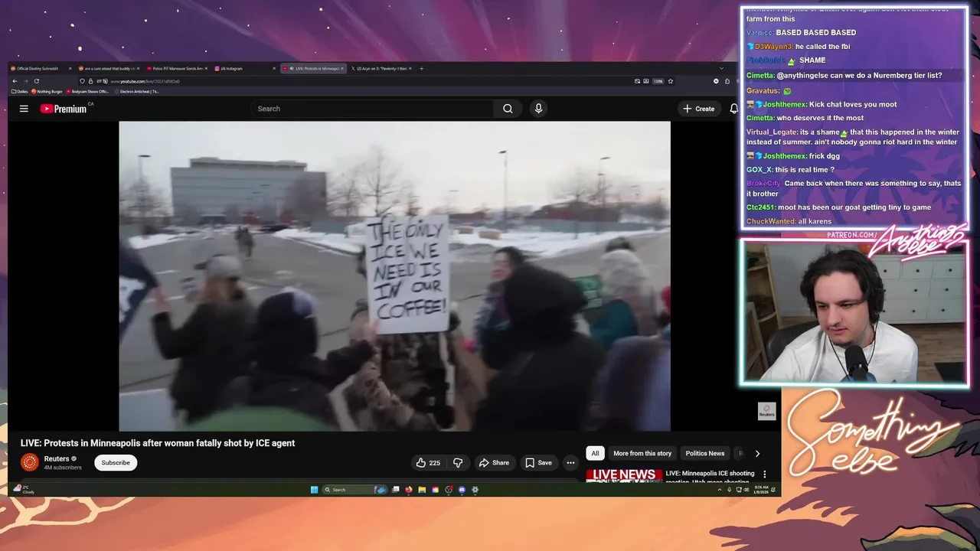Select More from this story chip
This screenshot has width=980, height=551.
coord(642,453)
